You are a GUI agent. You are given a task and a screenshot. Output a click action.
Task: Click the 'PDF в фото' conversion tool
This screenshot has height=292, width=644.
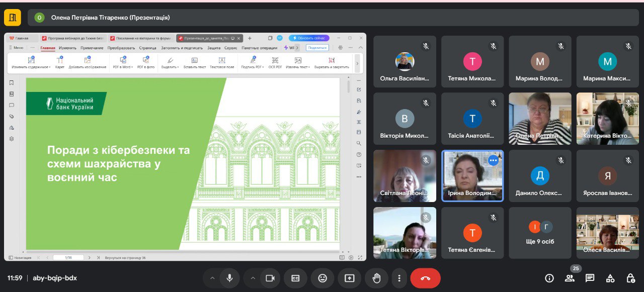click(x=146, y=63)
